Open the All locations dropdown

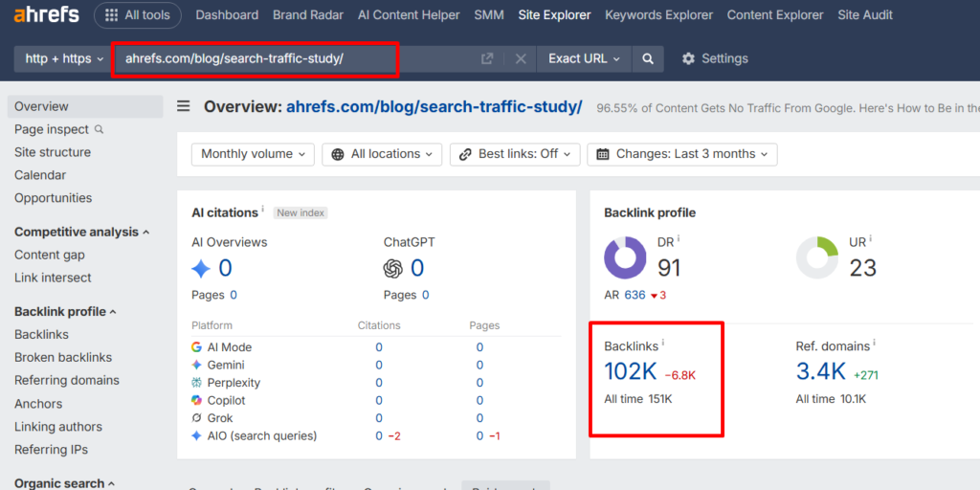point(382,154)
